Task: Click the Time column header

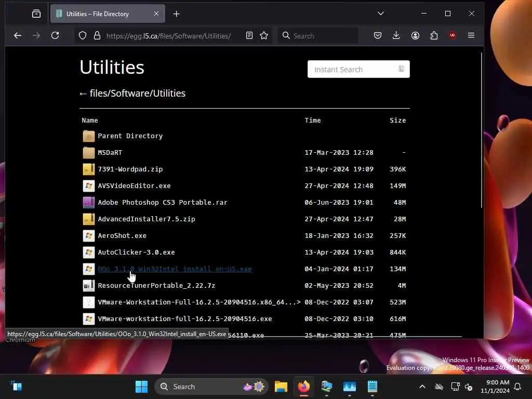Action: point(312,121)
